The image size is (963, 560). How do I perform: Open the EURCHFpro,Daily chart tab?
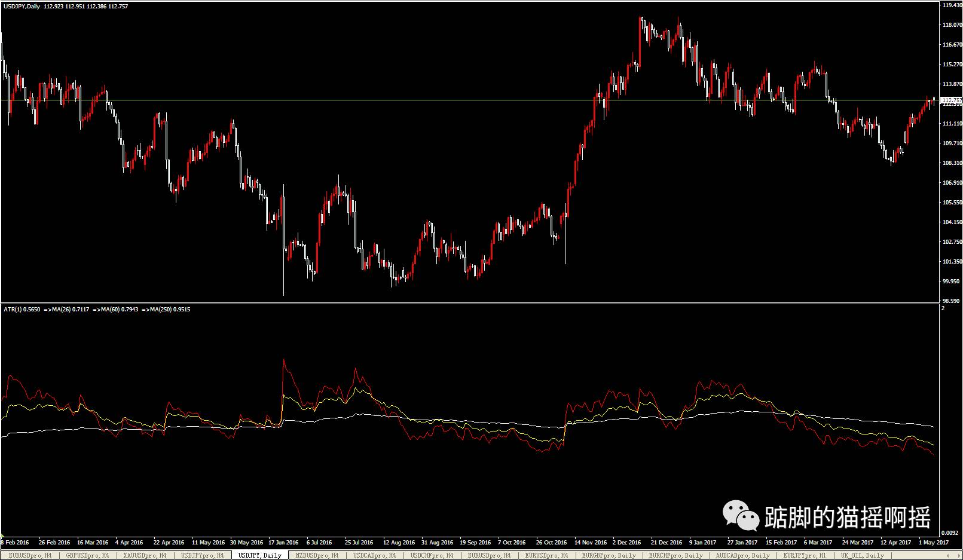[x=677, y=556]
